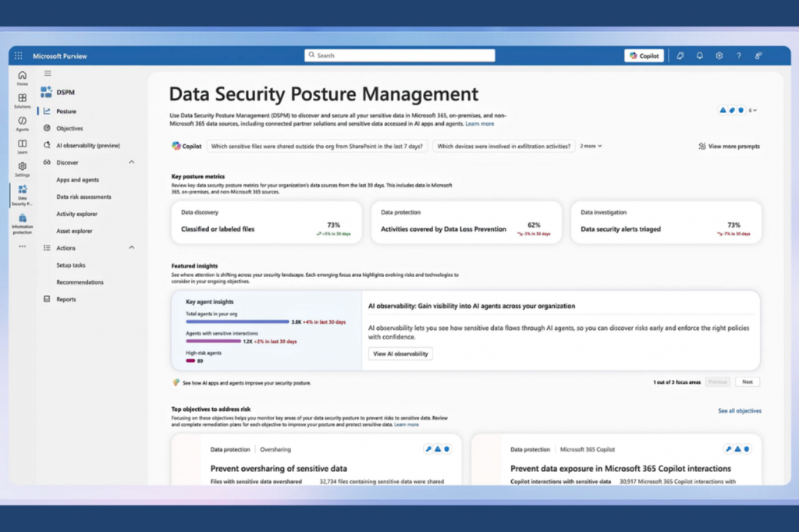Click the Data discovery metrics card

(266, 221)
